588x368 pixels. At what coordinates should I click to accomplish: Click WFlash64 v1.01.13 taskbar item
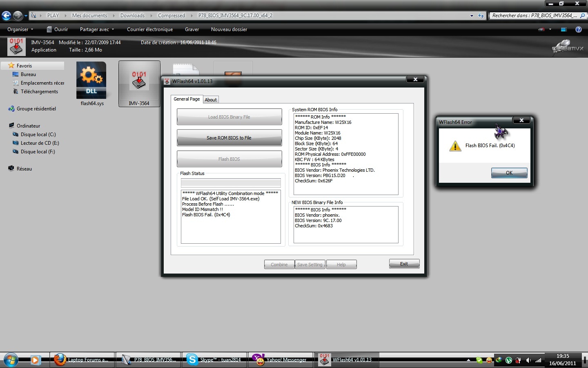tap(347, 360)
